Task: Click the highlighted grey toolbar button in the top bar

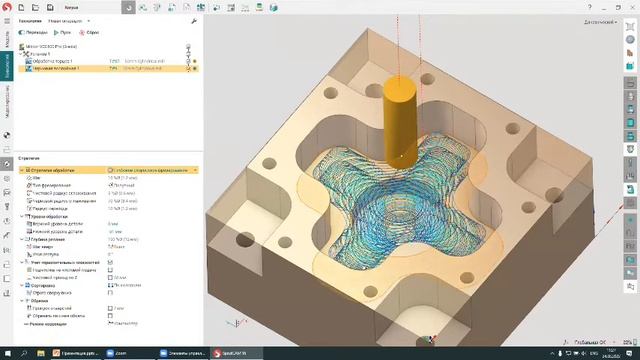Action: 128,7
